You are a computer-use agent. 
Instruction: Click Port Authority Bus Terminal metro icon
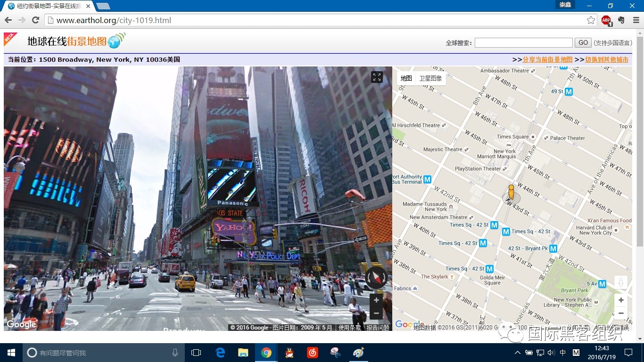tap(428, 179)
